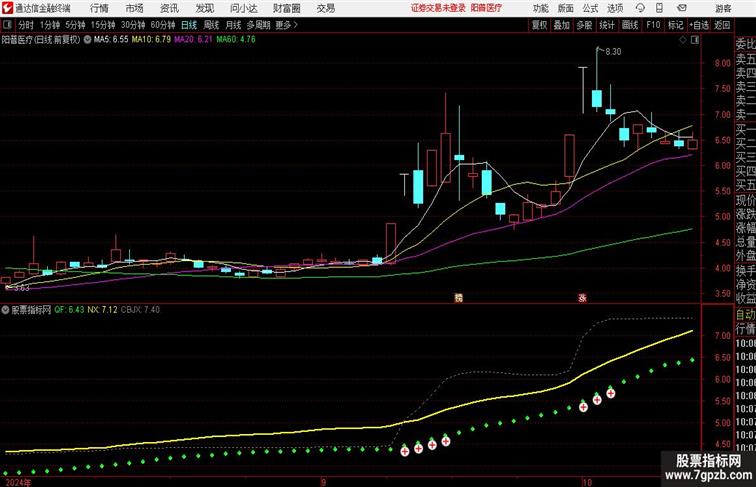This screenshot has height=487, width=756.
Task: Click the 榜 marker icon on chart
Action: pos(459,298)
